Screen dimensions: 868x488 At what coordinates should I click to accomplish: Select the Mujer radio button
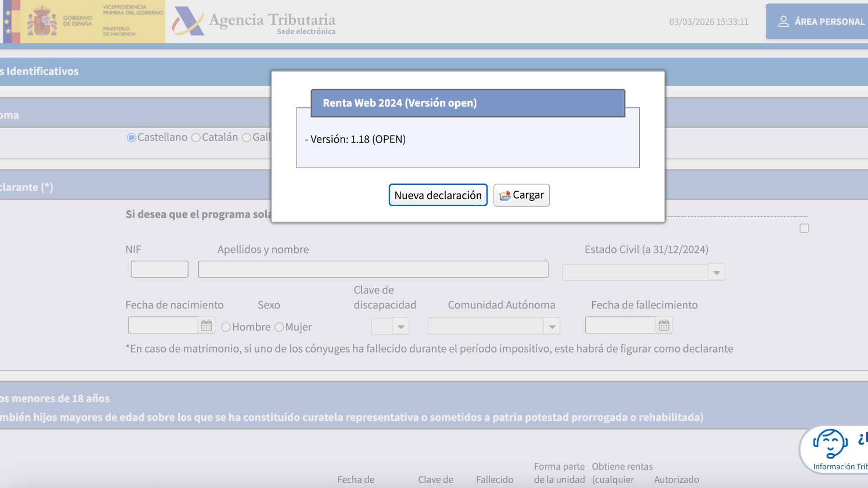click(279, 327)
